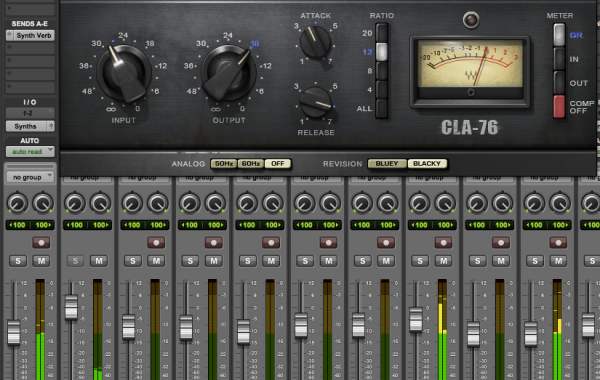Image resolution: width=600 pixels, height=380 pixels.
Task: Select the ratio 4 button
Action: point(382,90)
